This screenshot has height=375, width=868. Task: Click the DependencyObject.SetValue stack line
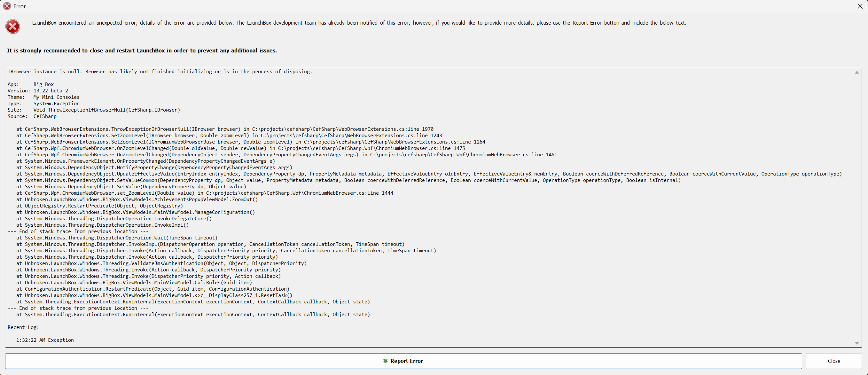131,187
